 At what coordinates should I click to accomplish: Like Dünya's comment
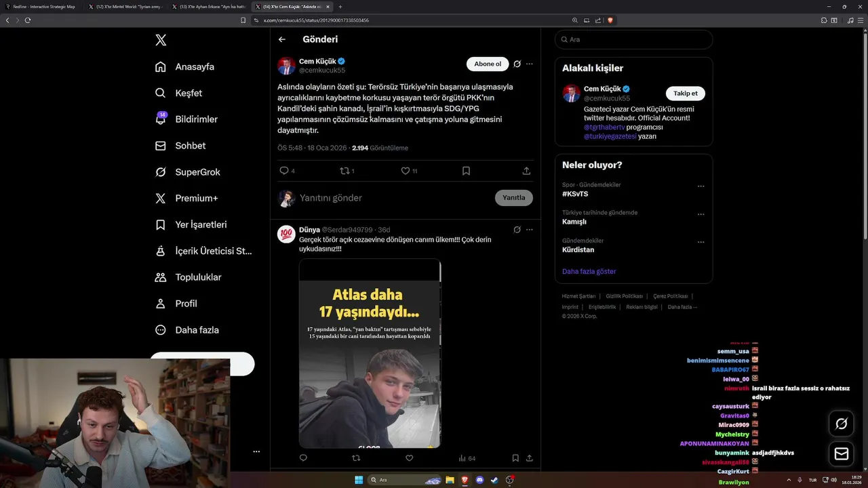(409, 458)
